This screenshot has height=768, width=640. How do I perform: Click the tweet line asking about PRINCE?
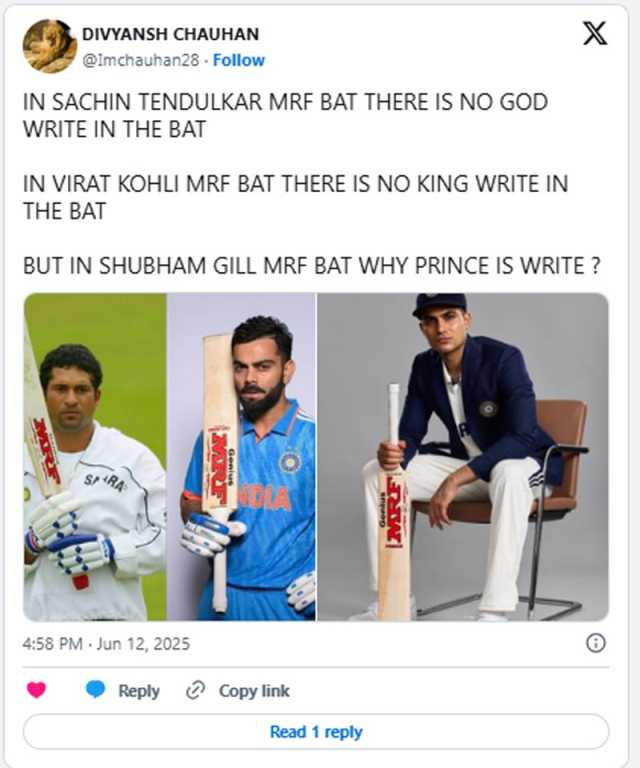coord(311,266)
